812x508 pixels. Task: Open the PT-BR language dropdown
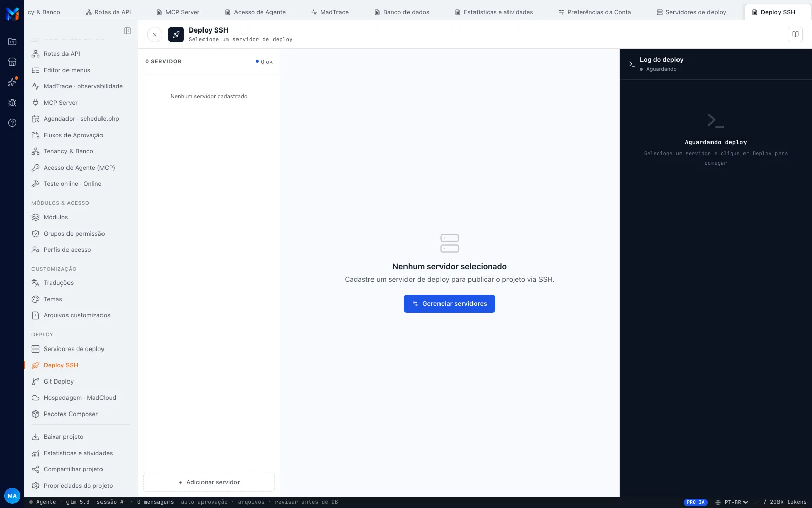pyautogui.click(x=732, y=502)
